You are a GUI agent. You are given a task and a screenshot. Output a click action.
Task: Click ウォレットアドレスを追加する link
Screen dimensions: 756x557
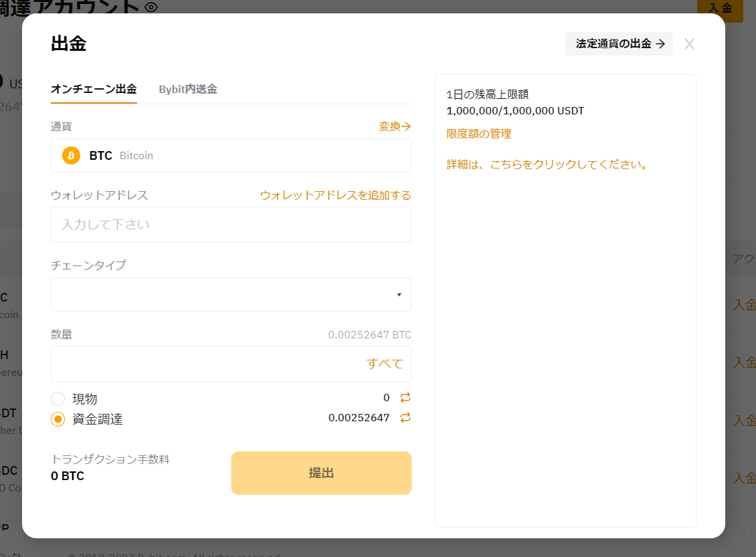(x=335, y=195)
